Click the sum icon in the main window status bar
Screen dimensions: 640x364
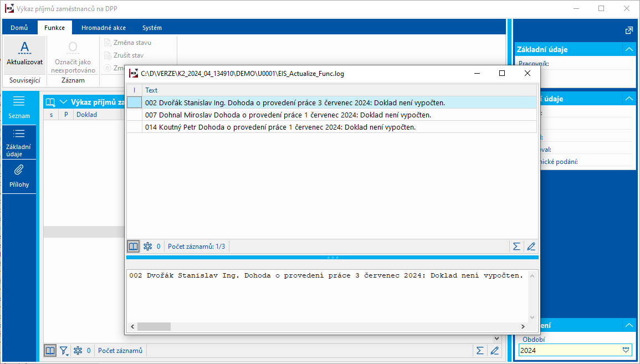(480, 350)
